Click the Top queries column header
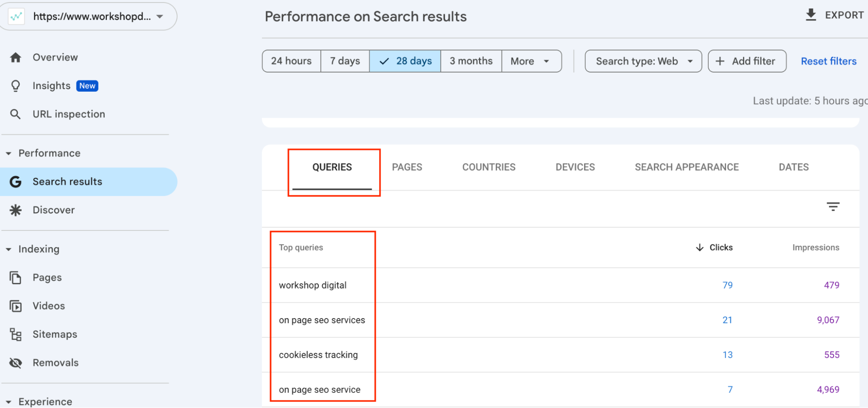 coord(301,248)
